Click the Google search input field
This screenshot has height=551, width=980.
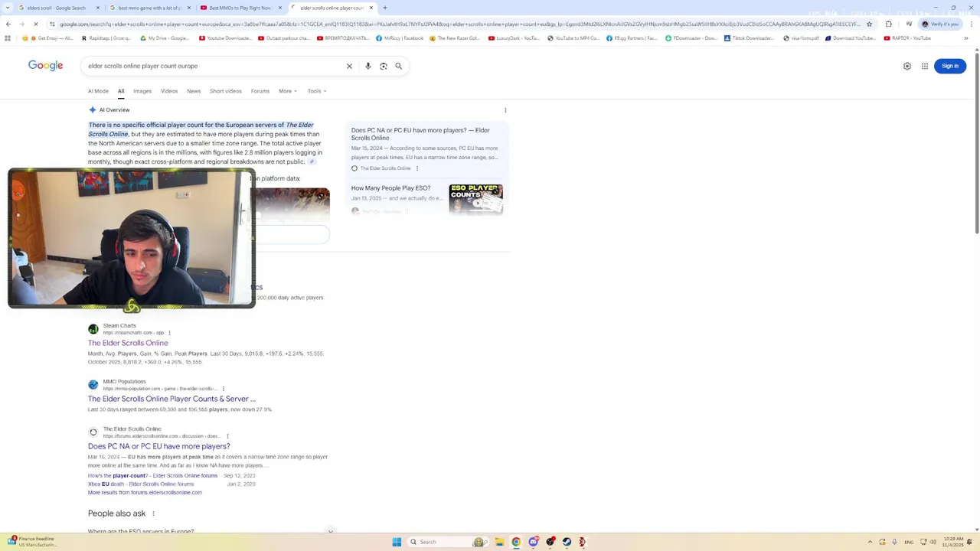[x=214, y=66]
